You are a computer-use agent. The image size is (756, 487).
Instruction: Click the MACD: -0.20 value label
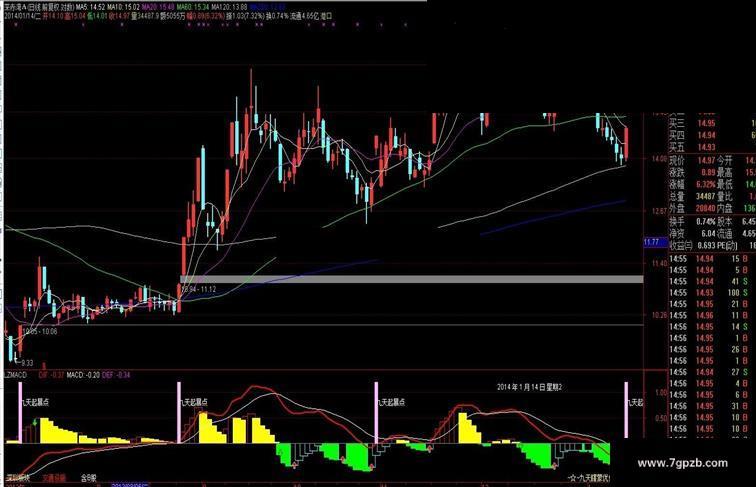(83, 375)
